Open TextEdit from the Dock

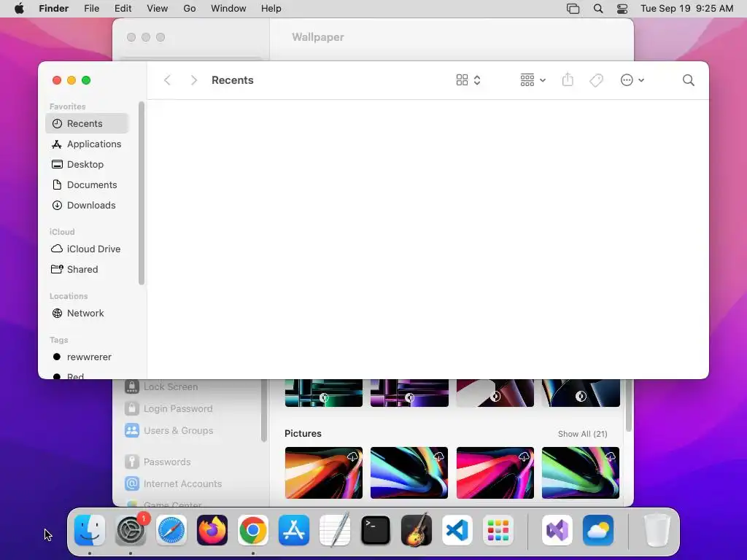tap(335, 530)
